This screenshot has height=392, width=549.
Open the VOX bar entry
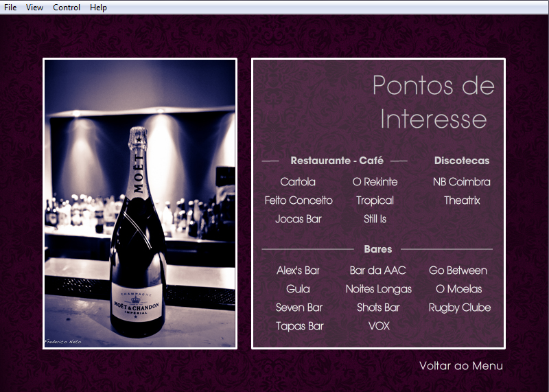point(379,326)
